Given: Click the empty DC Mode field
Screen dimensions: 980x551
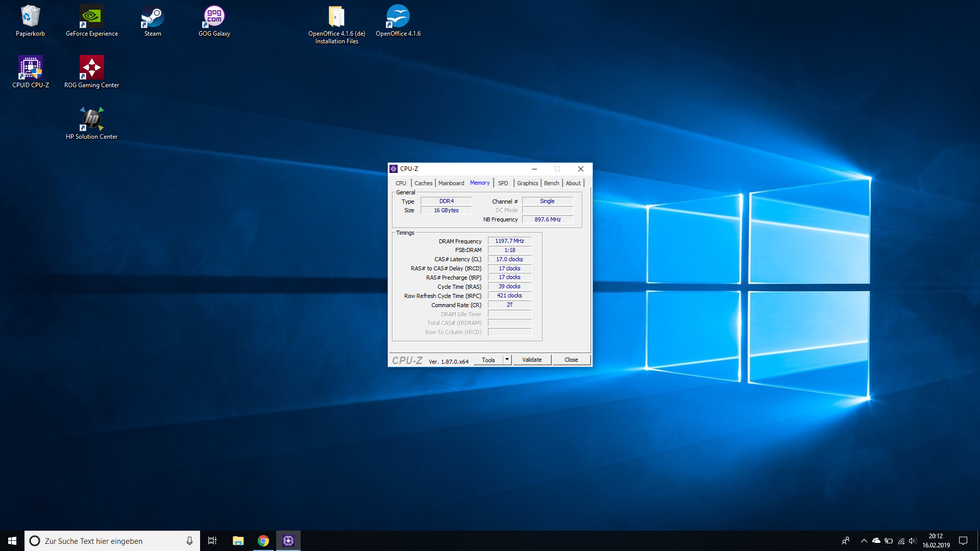Looking at the screenshot, I should click(x=547, y=210).
